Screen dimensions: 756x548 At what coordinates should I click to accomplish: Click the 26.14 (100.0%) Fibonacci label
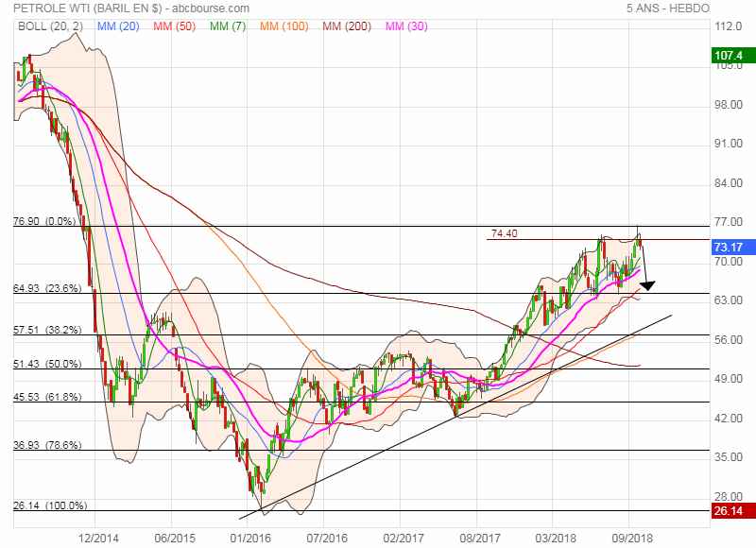pos(50,505)
